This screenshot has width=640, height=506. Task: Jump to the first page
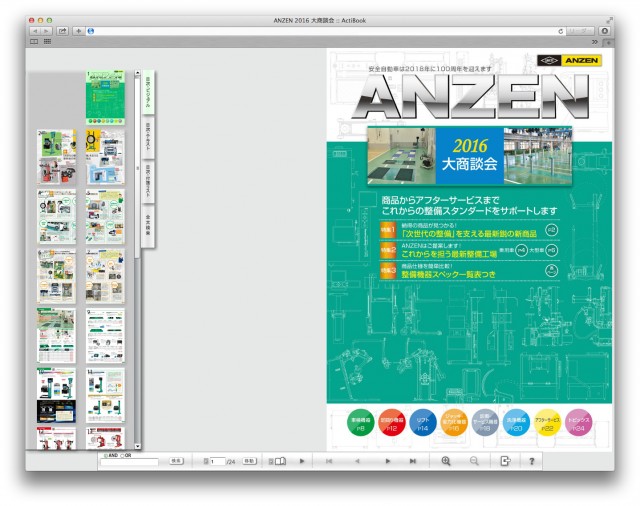(329, 461)
